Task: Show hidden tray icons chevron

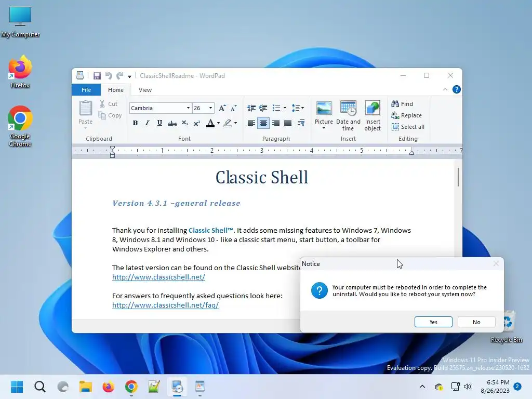Action: [422, 387]
